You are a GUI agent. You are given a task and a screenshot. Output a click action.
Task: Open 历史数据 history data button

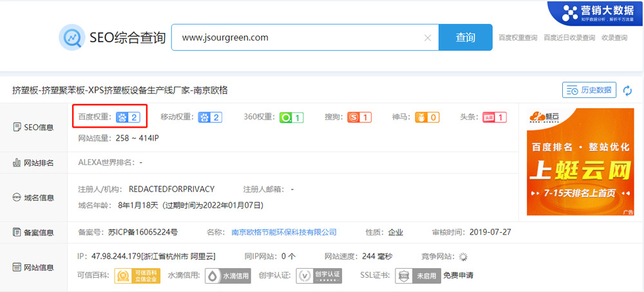point(589,90)
